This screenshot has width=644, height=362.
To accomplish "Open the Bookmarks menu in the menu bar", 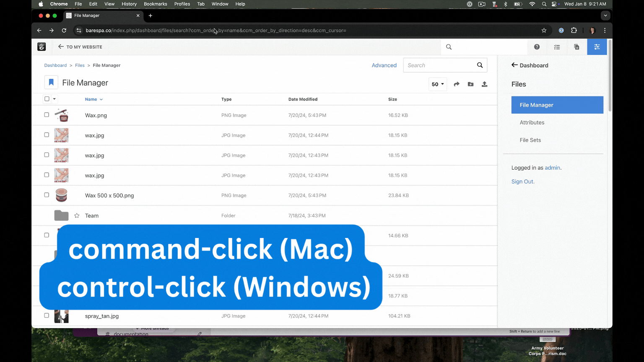I will tap(155, 4).
